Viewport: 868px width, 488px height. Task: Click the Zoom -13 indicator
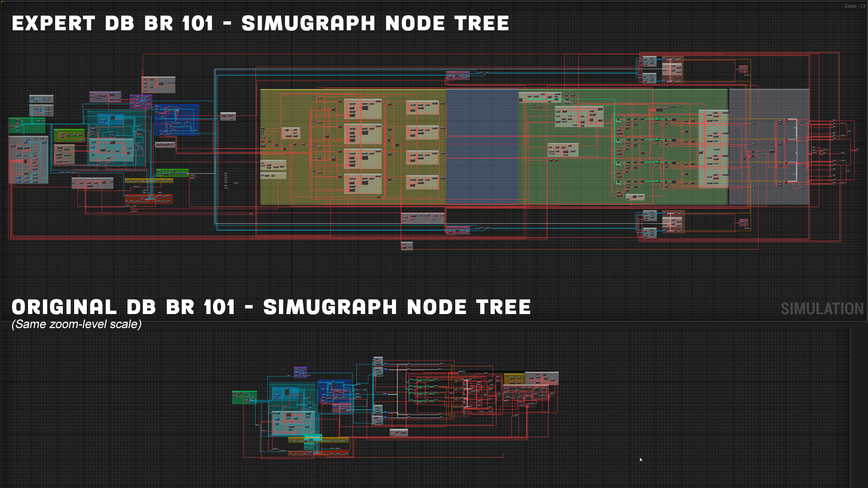[854, 6]
